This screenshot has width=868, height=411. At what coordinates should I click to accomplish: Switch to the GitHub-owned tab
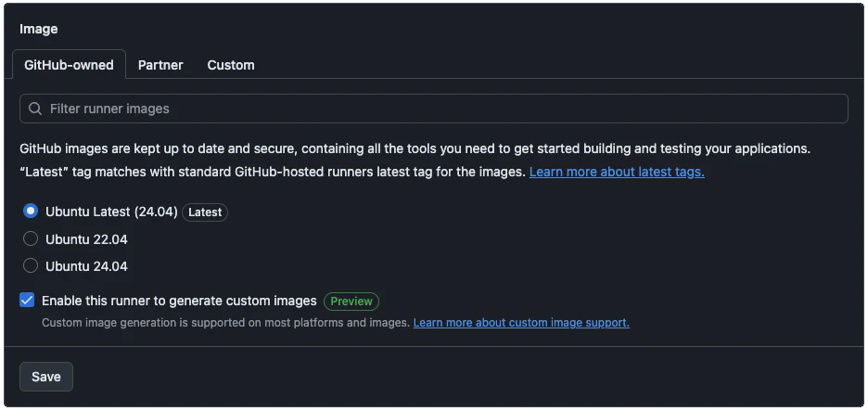coord(69,65)
